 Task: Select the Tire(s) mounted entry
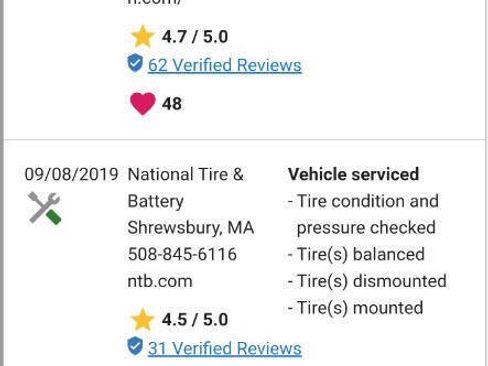355,308
